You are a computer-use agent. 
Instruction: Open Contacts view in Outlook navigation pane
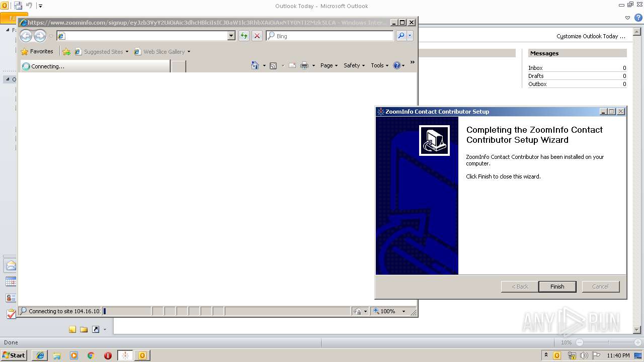(11, 298)
